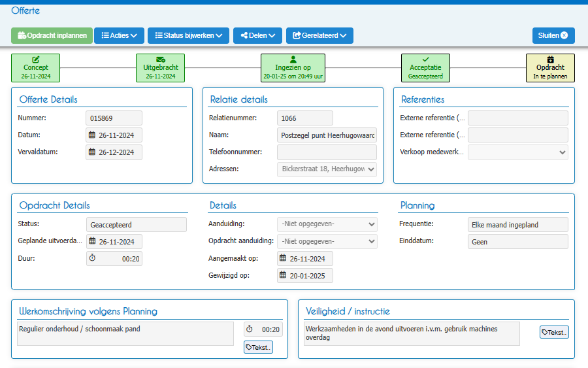Expand the Delen share menu

click(x=257, y=36)
